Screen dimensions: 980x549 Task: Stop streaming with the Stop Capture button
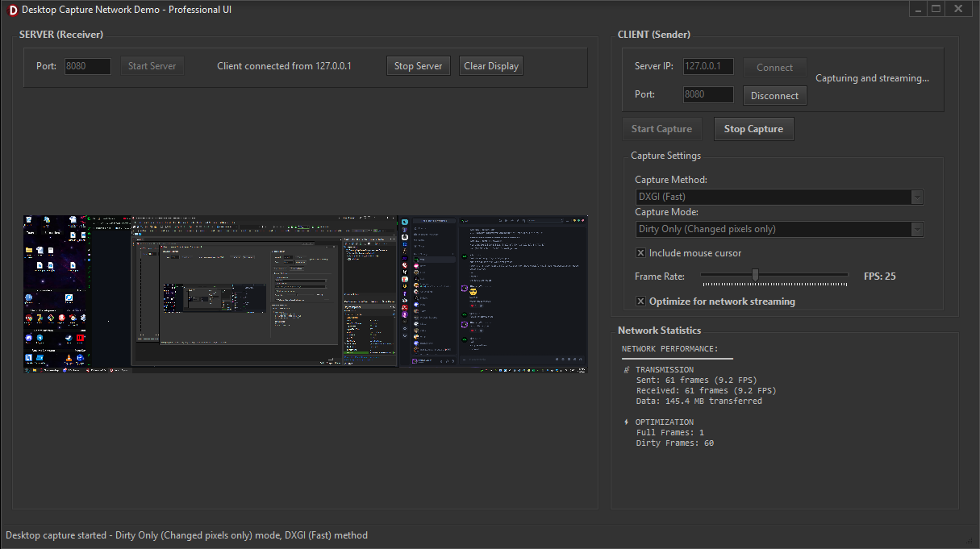pyautogui.click(x=753, y=129)
